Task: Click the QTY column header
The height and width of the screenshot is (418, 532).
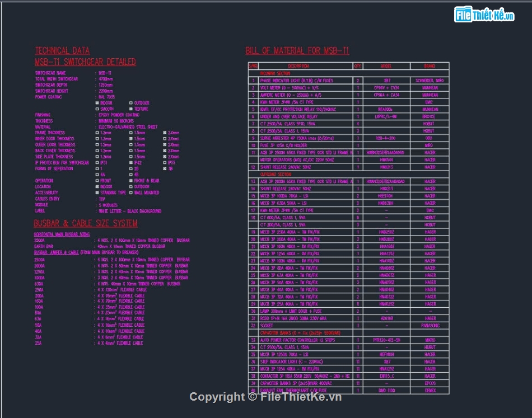Action: [358, 66]
